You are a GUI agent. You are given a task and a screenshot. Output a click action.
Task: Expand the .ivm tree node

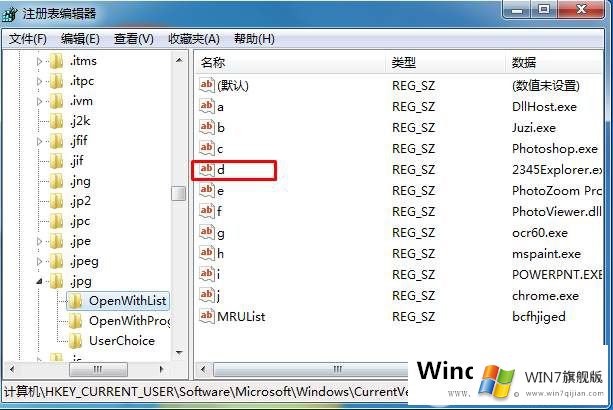pyautogui.click(x=39, y=101)
